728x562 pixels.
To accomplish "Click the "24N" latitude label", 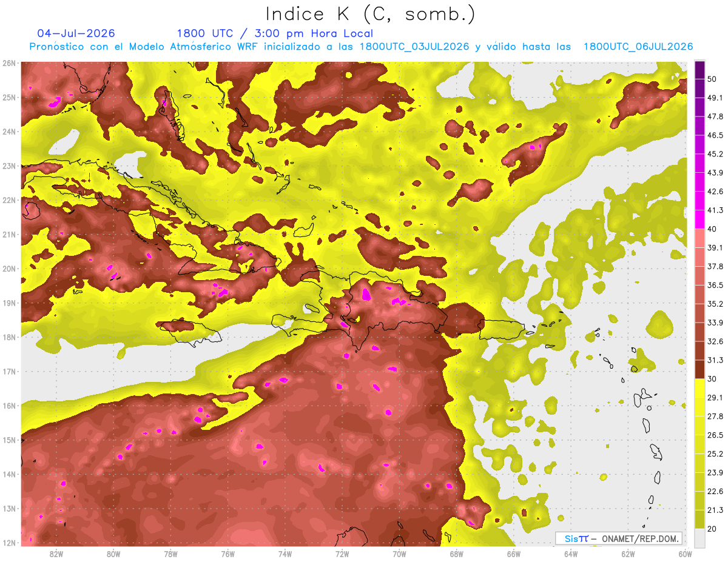I will point(8,132).
